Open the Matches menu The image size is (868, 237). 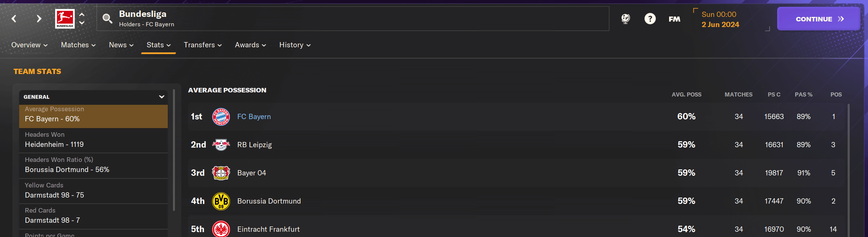(x=78, y=45)
